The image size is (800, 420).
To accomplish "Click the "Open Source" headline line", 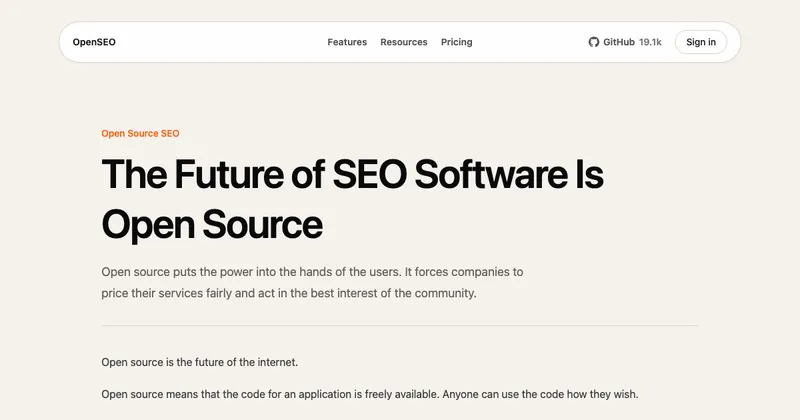I will click(x=212, y=225).
